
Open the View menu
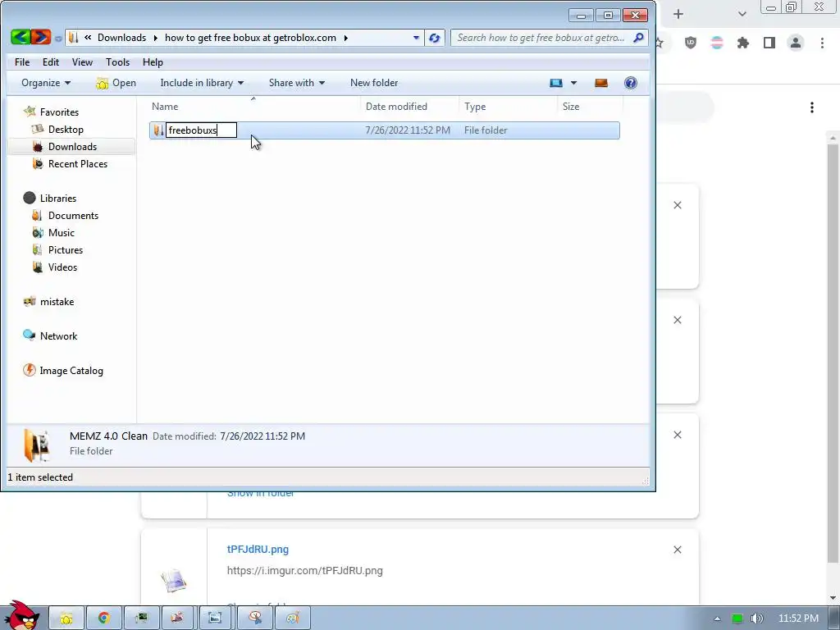[x=82, y=62]
